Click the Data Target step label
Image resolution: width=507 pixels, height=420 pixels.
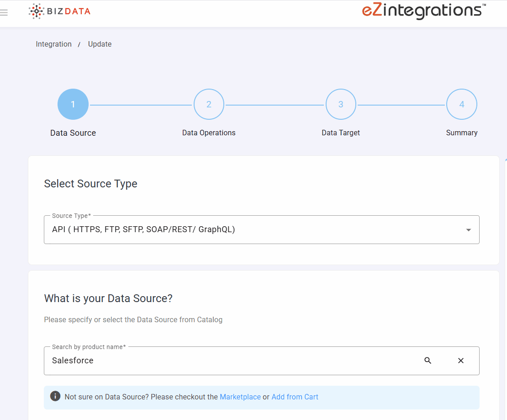pos(341,133)
